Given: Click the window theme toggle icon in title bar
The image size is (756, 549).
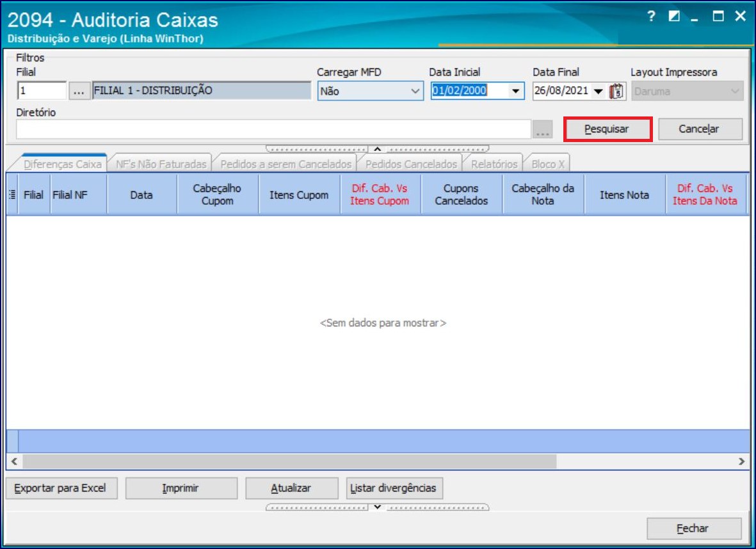Looking at the screenshot, I should [674, 17].
